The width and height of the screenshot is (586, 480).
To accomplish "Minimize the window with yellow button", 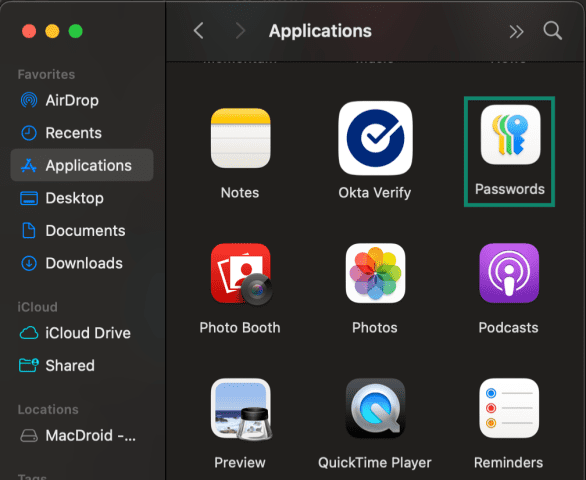I will pyautogui.click(x=52, y=31).
